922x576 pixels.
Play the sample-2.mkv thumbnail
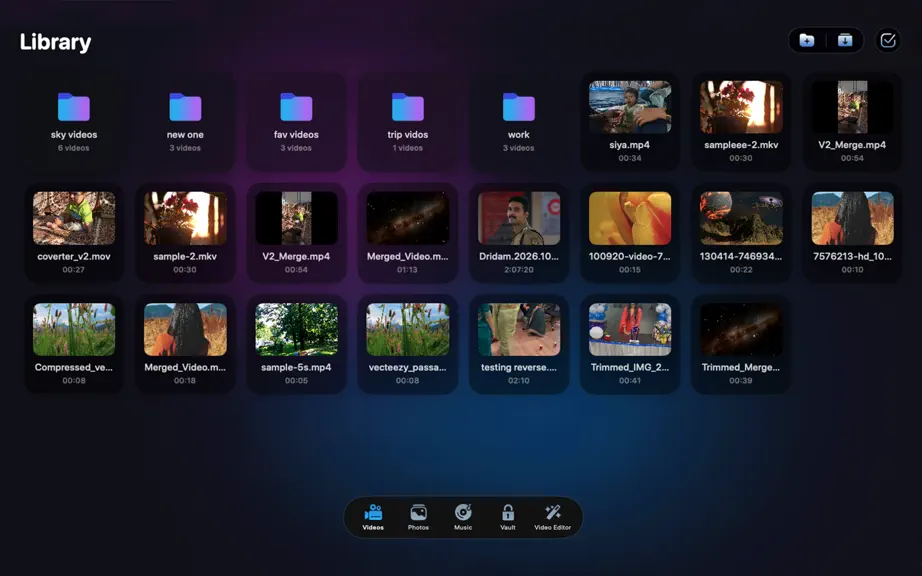pyautogui.click(x=185, y=218)
